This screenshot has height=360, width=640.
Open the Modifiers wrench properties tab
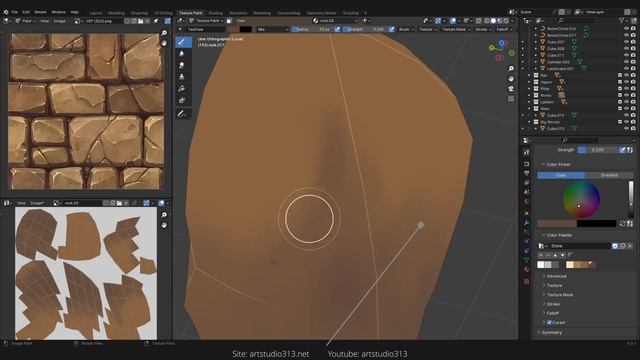point(527,222)
